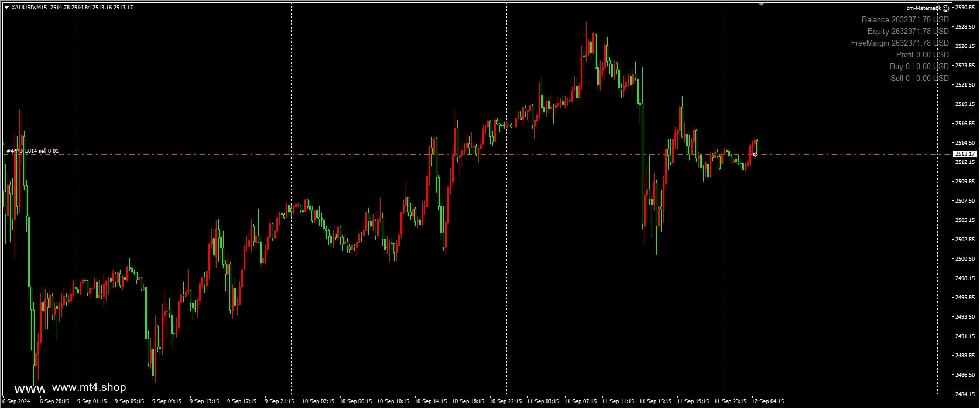The image size is (980, 409).
Task: Click the 2516.85 price scale label
Action: pos(965,124)
